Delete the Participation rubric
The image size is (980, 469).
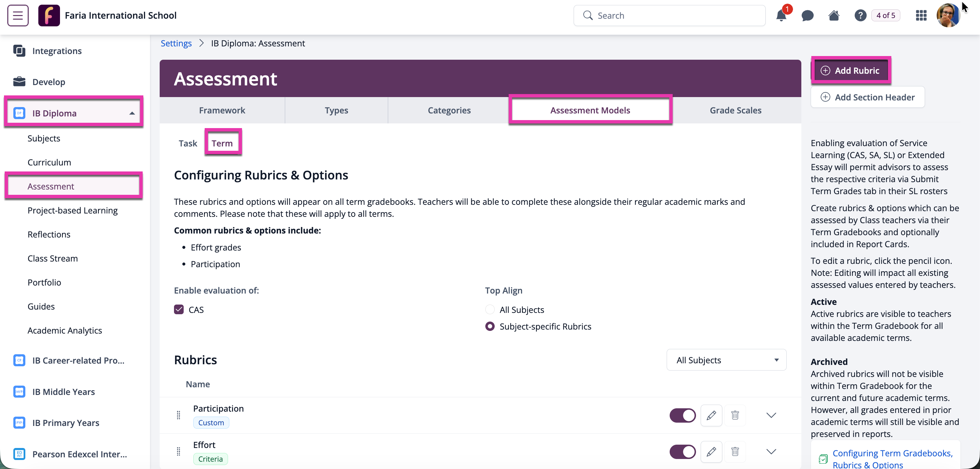(735, 415)
